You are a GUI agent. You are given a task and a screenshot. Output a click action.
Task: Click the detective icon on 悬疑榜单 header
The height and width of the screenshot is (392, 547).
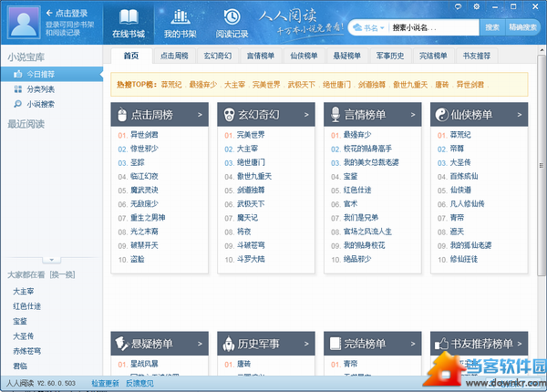(122, 344)
